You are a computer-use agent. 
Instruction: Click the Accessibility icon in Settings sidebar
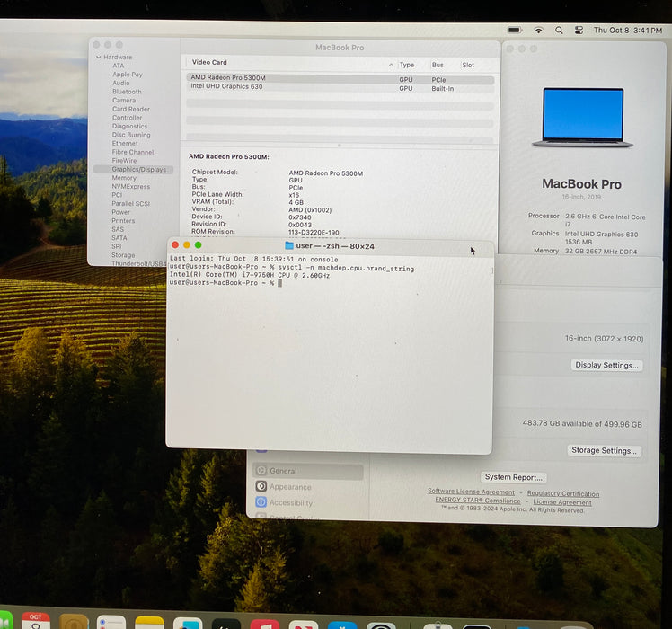[x=261, y=501]
